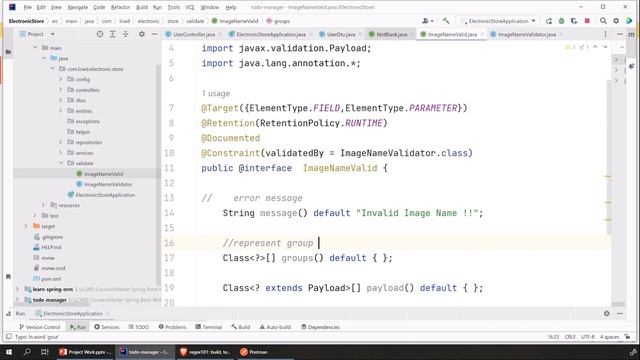This screenshot has height=360, width=640.
Task: Click UTF-8 encoding in status bar
Action: pyautogui.click(x=588, y=337)
